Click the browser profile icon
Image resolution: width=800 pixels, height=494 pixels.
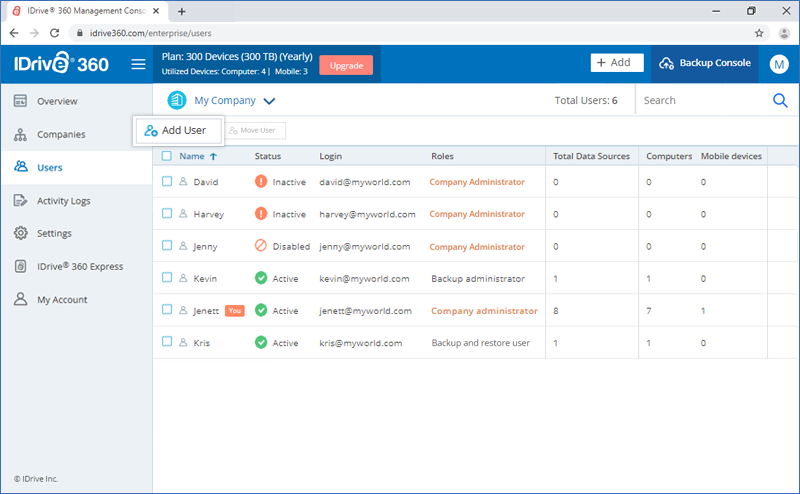point(784,33)
